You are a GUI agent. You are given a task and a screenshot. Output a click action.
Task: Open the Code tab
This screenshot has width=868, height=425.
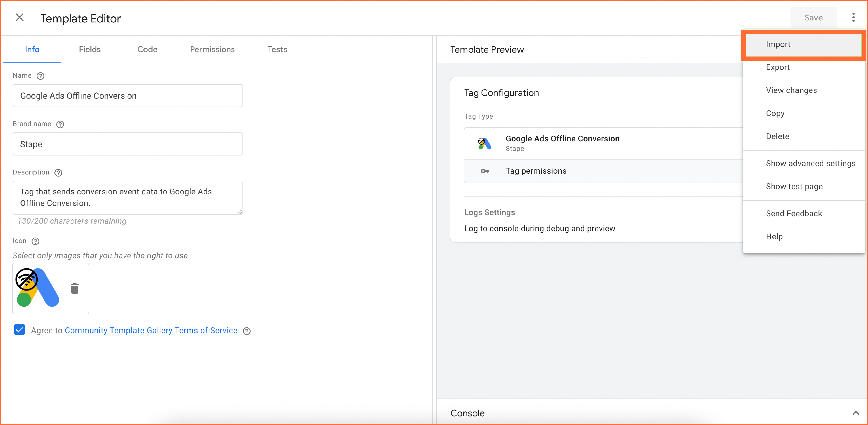147,50
